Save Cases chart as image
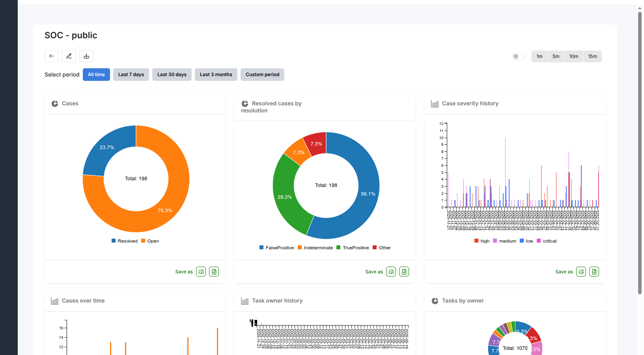This screenshot has width=644, height=355. pyautogui.click(x=201, y=272)
